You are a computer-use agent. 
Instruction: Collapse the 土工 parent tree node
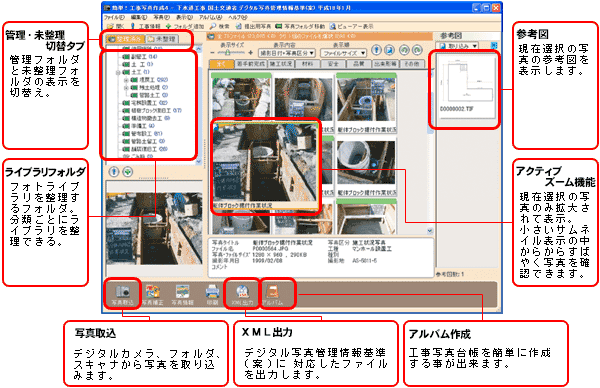pyautogui.click(x=118, y=72)
